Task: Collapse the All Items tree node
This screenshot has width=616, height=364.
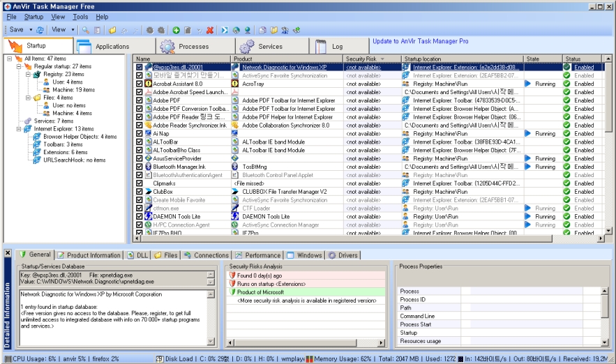Action: point(10,59)
